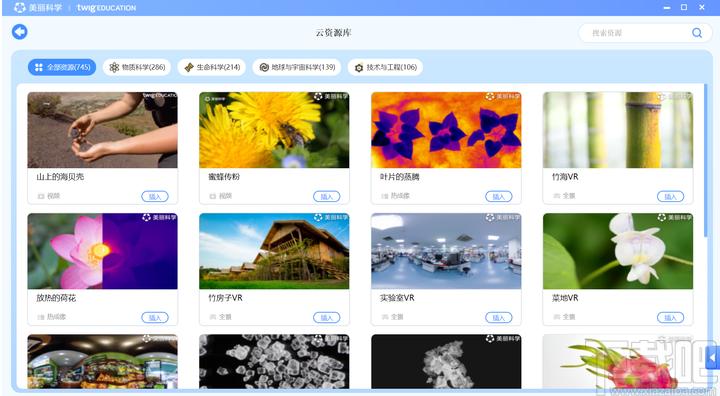Image resolution: width=720 pixels, height=396 pixels.
Task: Open the 竹海VR bamboo thumbnail
Action: click(618, 130)
